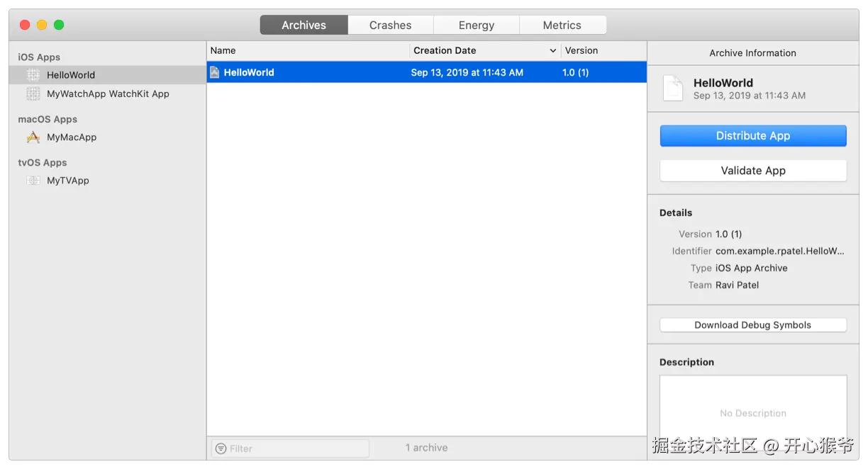The image size is (868, 469).
Task: Click the Filter archives input field
Action: pyautogui.click(x=290, y=448)
